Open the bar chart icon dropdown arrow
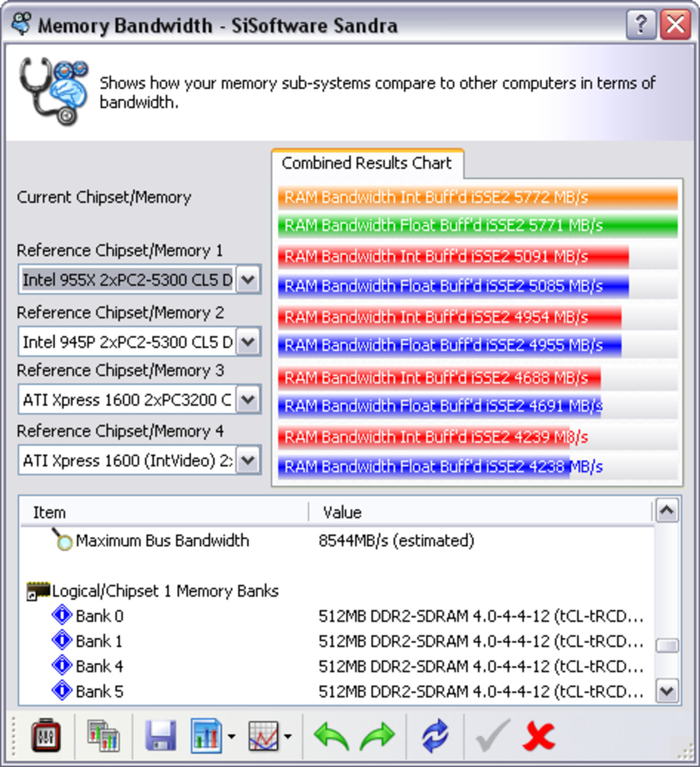Image resolution: width=700 pixels, height=767 pixels. point(231,736)
